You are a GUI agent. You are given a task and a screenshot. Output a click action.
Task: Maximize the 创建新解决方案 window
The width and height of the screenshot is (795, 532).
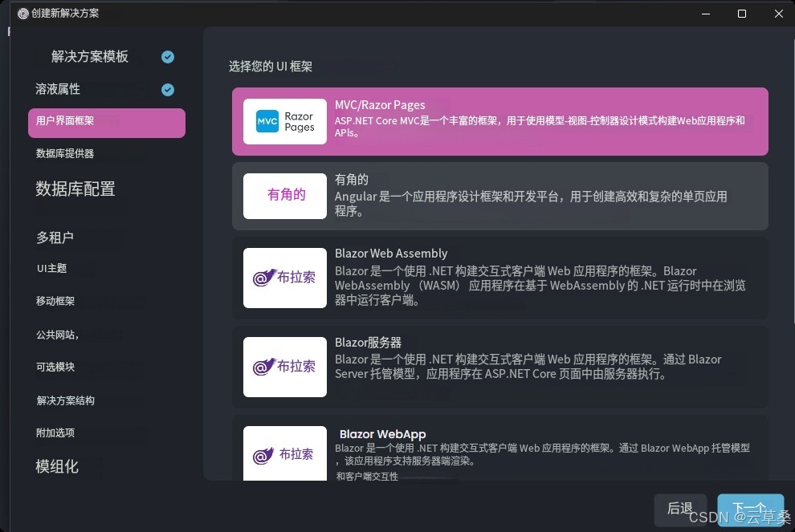click(742, 14)
